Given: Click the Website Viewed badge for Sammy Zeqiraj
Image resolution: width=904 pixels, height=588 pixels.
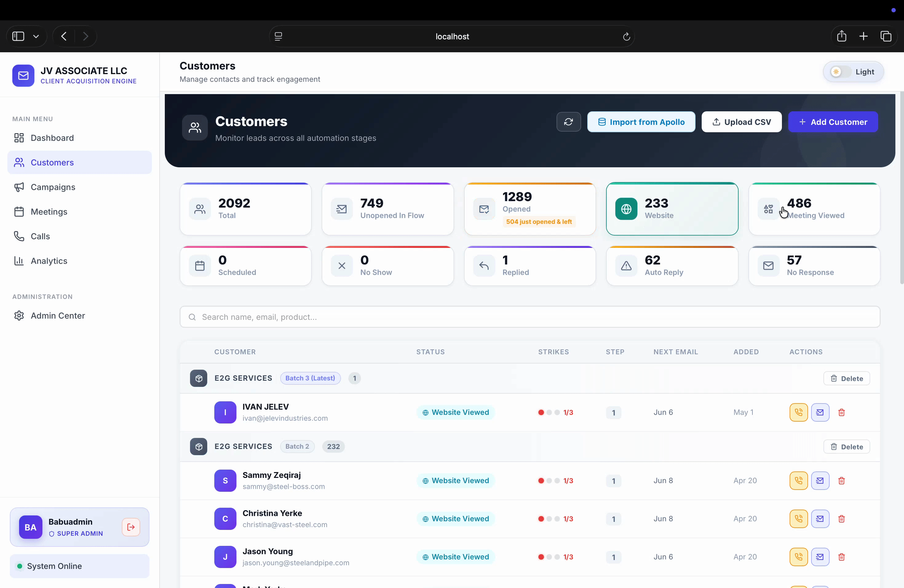Looking at the screenshot, I should point(455,480).
